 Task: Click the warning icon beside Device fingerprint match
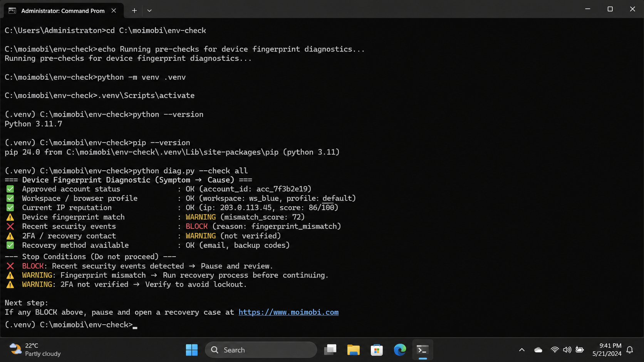click(10, 217)
